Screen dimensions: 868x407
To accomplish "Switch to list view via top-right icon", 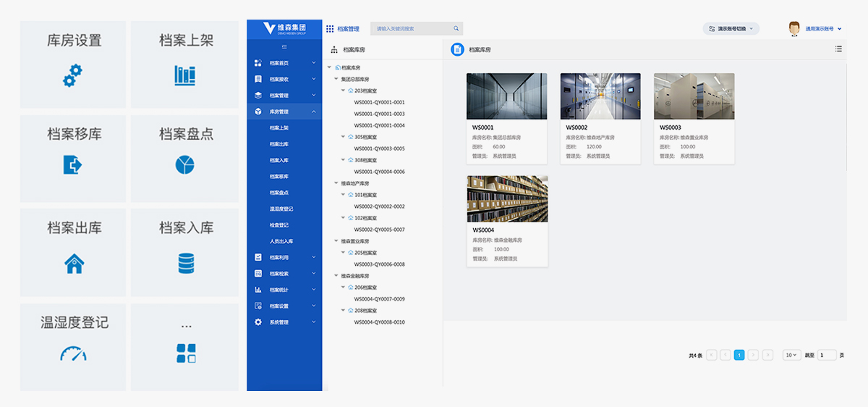I will point(838,49).
